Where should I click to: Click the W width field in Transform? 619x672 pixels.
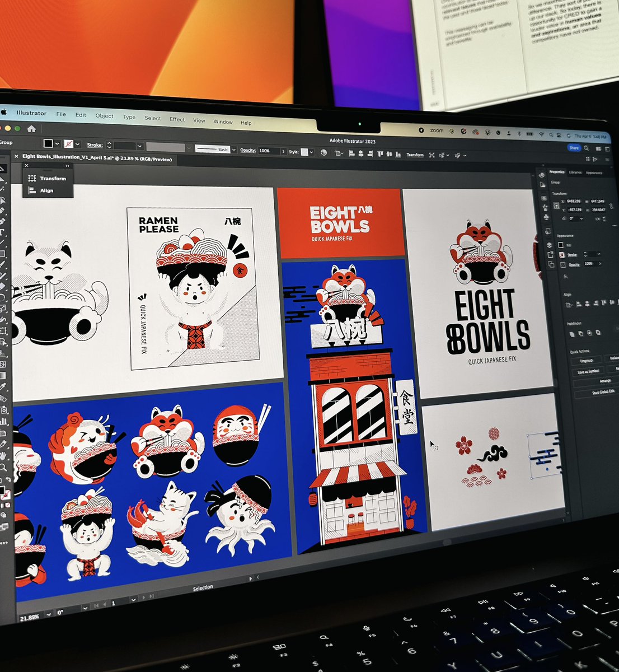pos(597,201)
